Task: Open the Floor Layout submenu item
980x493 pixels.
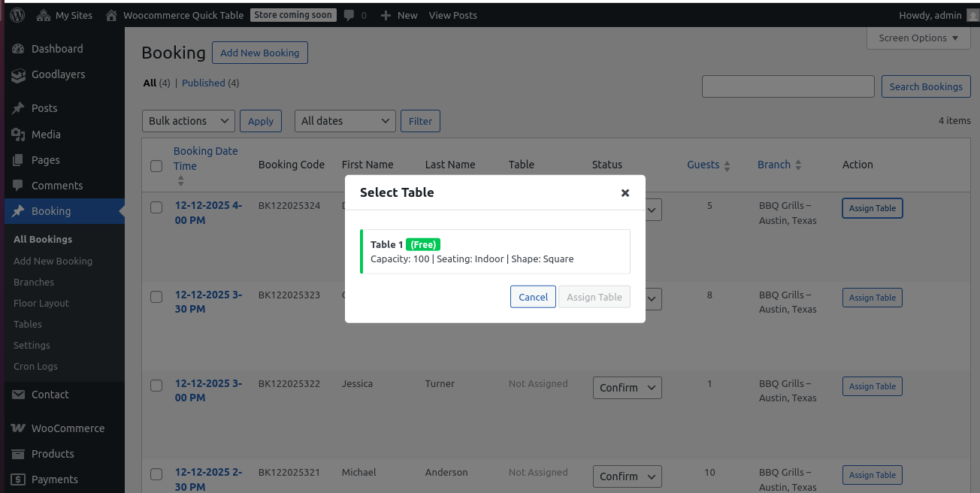Action: [x=41, y=304]
